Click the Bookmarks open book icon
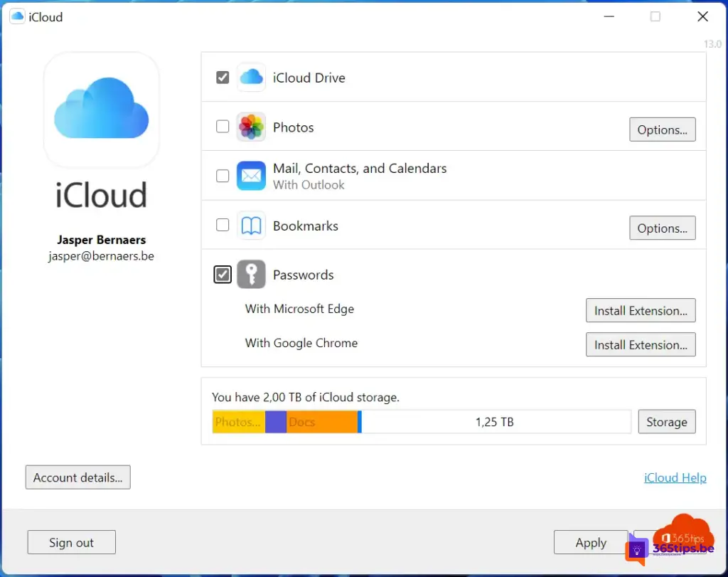Image resolution: width=728 pixels, height=577 pixels. point(251,226)
